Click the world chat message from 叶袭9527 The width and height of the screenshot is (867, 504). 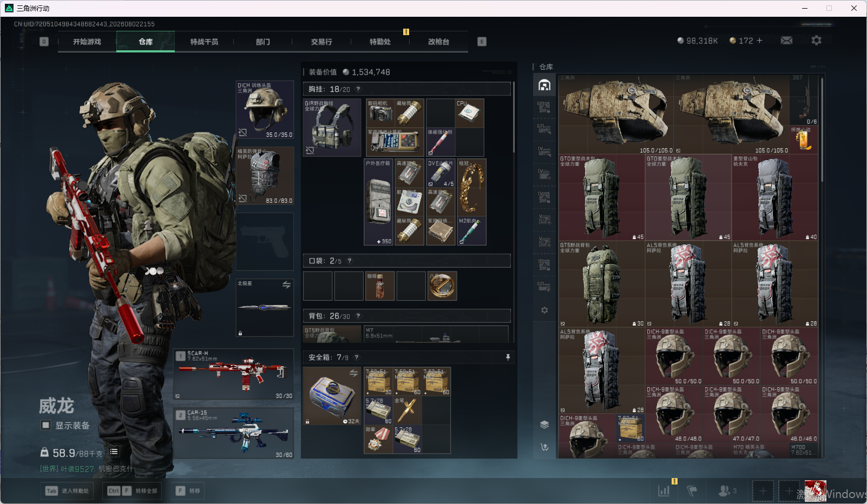point(87,469)
